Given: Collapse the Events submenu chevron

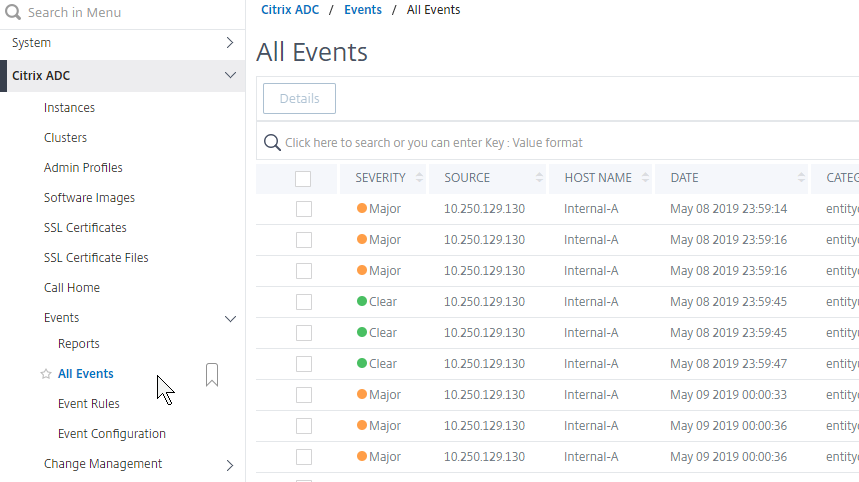Looking at the screenshot, I should pos(231,319).
